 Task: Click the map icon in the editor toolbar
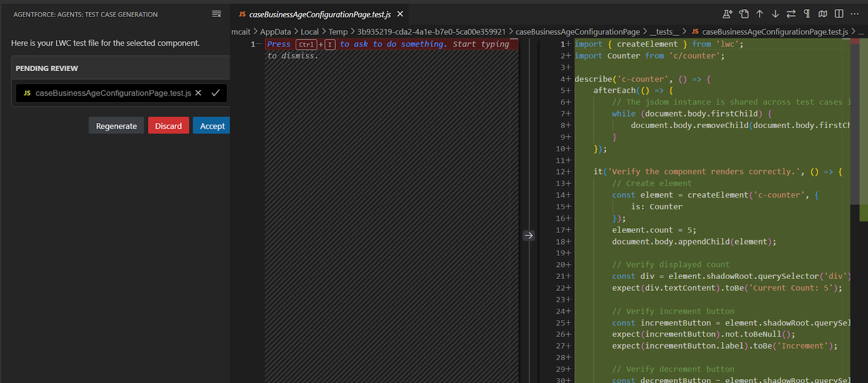tap(823, 14)
